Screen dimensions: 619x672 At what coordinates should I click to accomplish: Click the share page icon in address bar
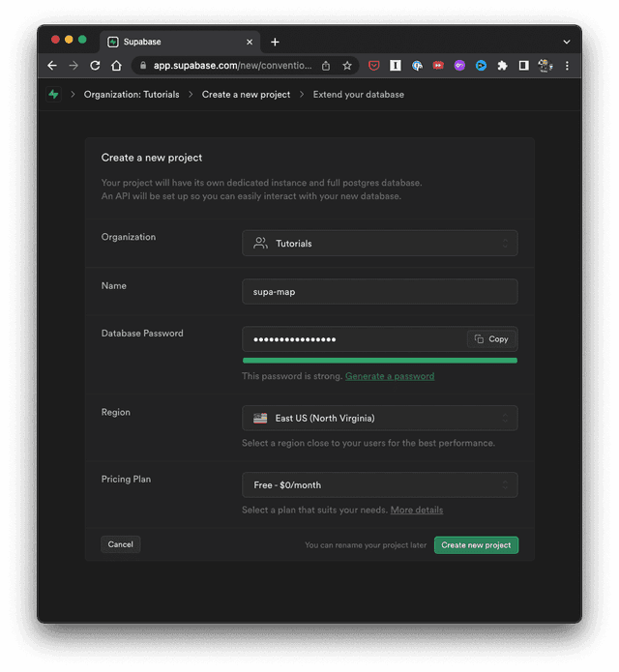[x=326, y=66]
